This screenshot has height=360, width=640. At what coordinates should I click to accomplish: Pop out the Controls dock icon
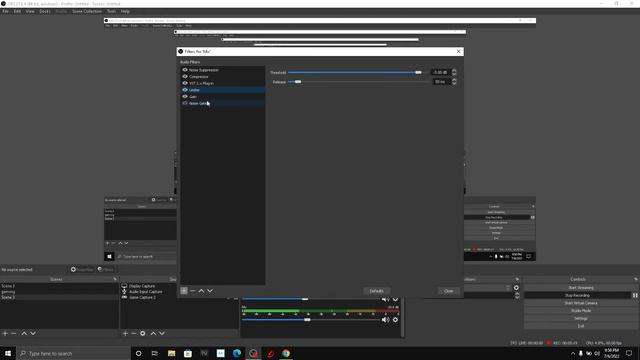click(x=636, y=279)
